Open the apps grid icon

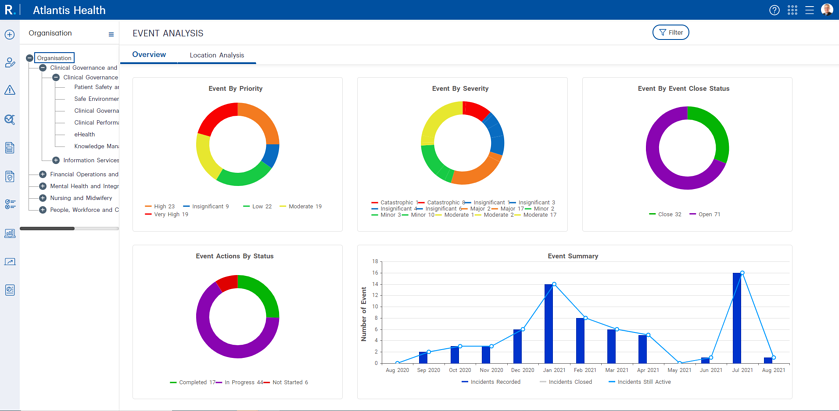[x=792, y=10]
